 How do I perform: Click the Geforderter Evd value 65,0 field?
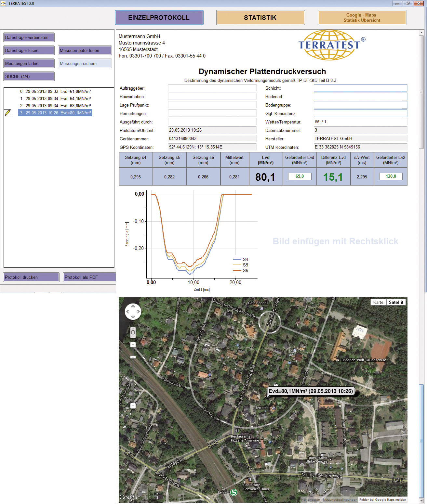coord(300,176)
